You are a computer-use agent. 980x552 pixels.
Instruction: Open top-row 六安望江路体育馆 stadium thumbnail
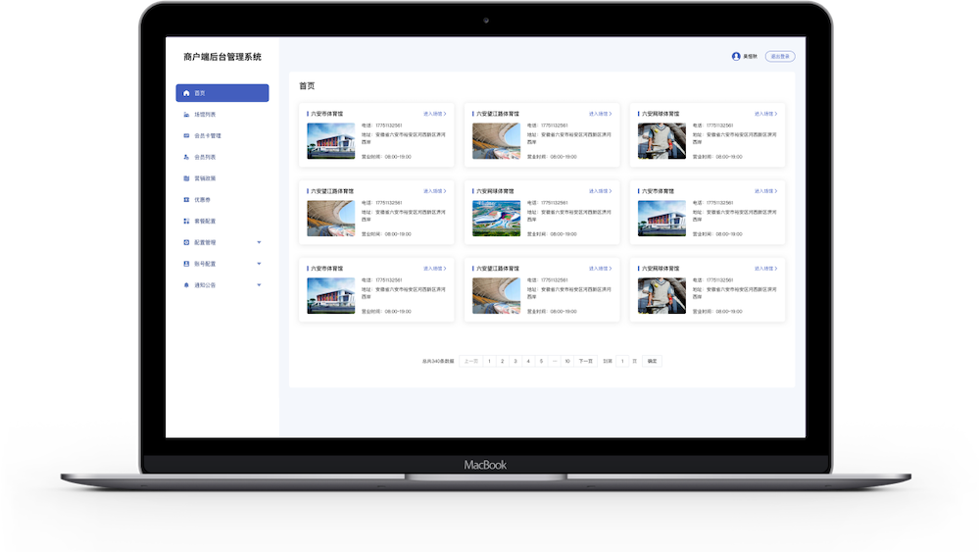pyautogui.click(x=496, y=140)
